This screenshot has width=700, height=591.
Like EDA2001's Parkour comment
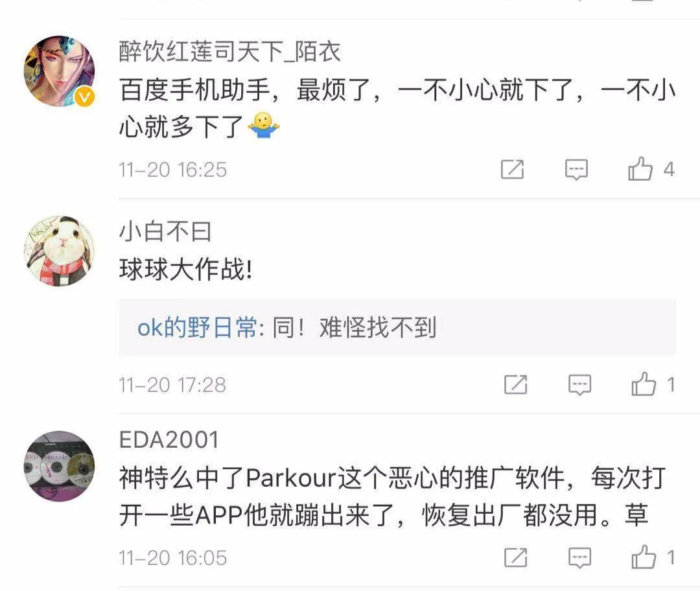click(x=644, y=557)
